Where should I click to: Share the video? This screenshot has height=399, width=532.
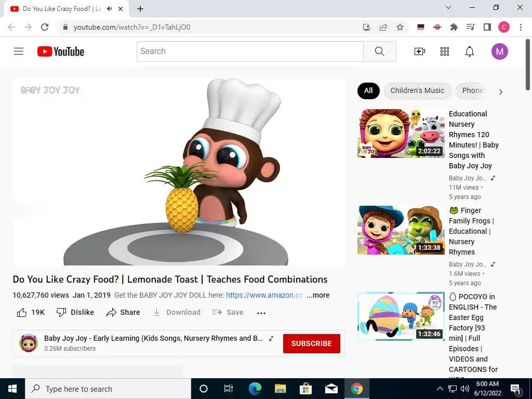123,312
